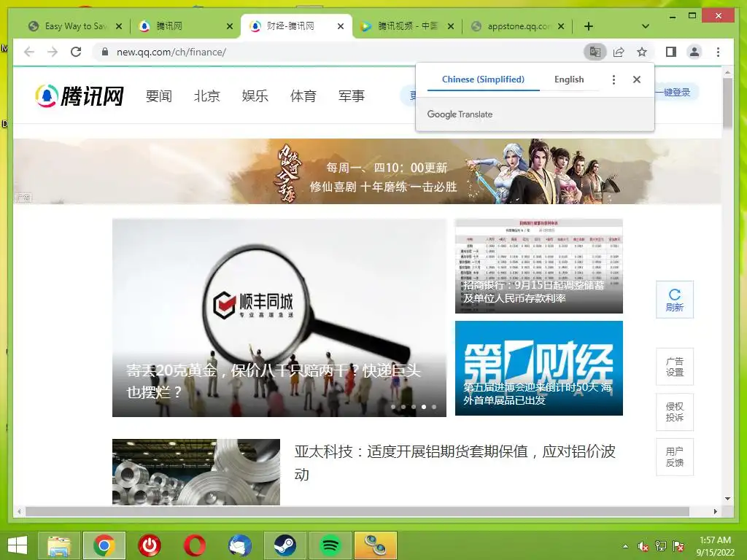Click Chrome icon on taskbar
This screenshot has height=560, width=747.
click(x=104, y=545)
